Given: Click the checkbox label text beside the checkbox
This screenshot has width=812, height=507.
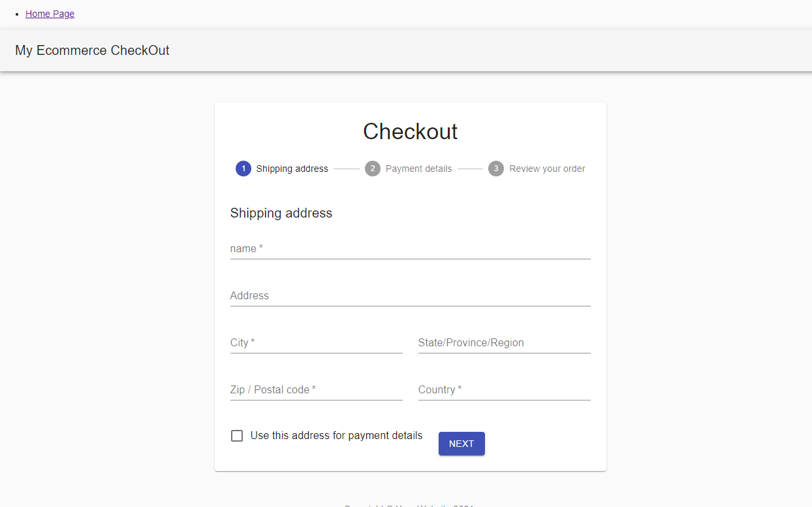Looking at the screenshot, I should pyautogui.click(x=336, y=435).
